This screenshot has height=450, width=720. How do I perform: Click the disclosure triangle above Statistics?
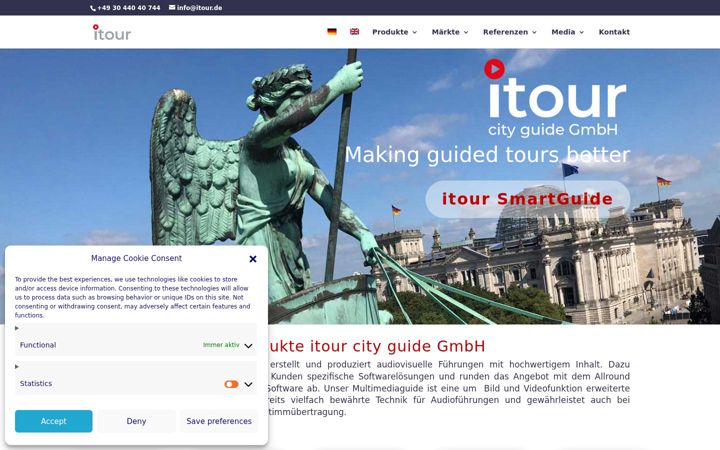point(17,366)
